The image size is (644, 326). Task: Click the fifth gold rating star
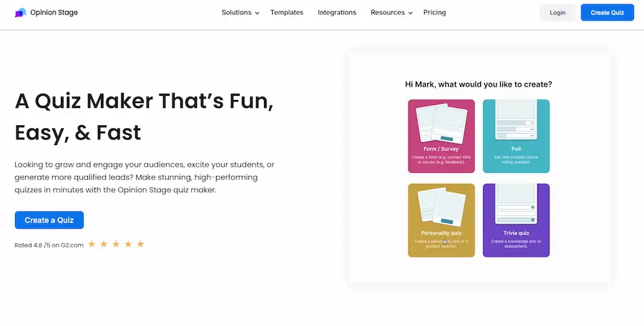click(x=140, y=244)
